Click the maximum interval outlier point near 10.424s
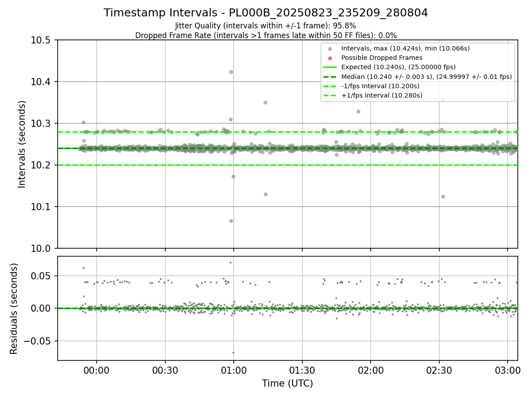 pyautogui.click(x=231, y=72)
